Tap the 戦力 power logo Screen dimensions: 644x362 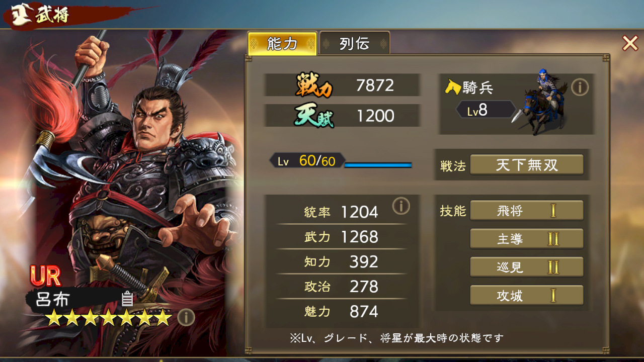point(314,86)
